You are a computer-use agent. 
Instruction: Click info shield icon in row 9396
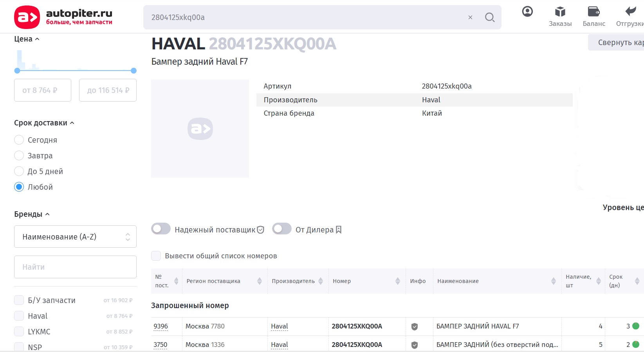415,327
